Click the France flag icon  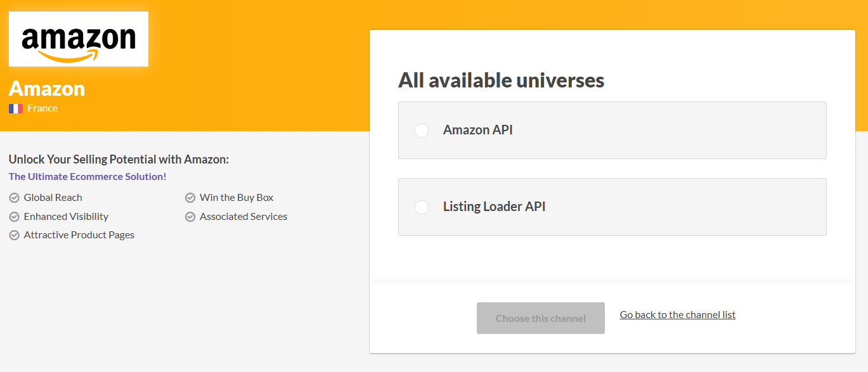click(15, 108)
